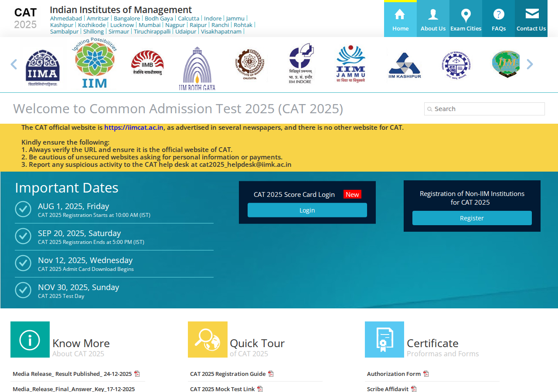558x392 pixels.
Task: Open the Shillong campus link
Action: pos(94,31)
